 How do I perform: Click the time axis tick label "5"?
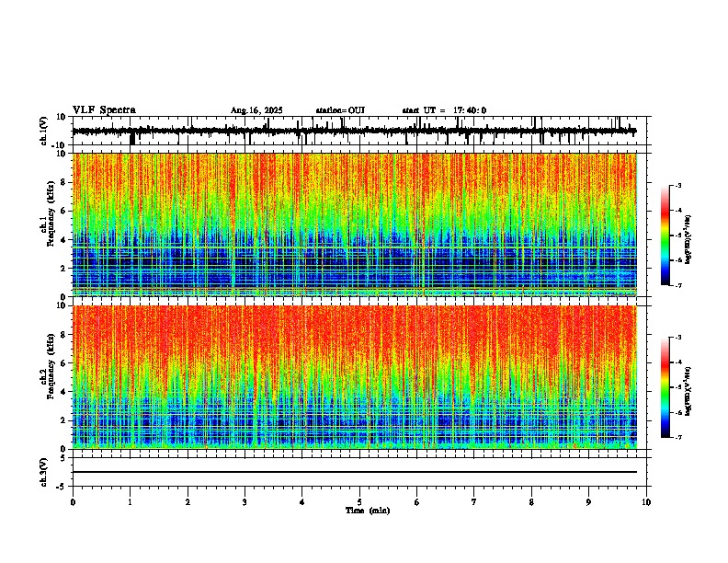click(x=359, y=502)
